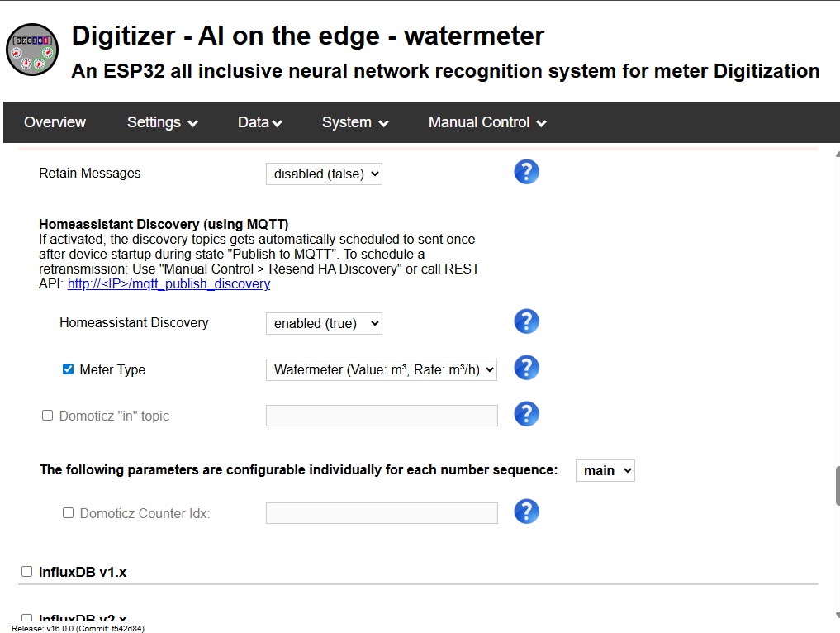
Task: Open the Meter Type Watermeter dropdown
Action: [x=382, y=370]
